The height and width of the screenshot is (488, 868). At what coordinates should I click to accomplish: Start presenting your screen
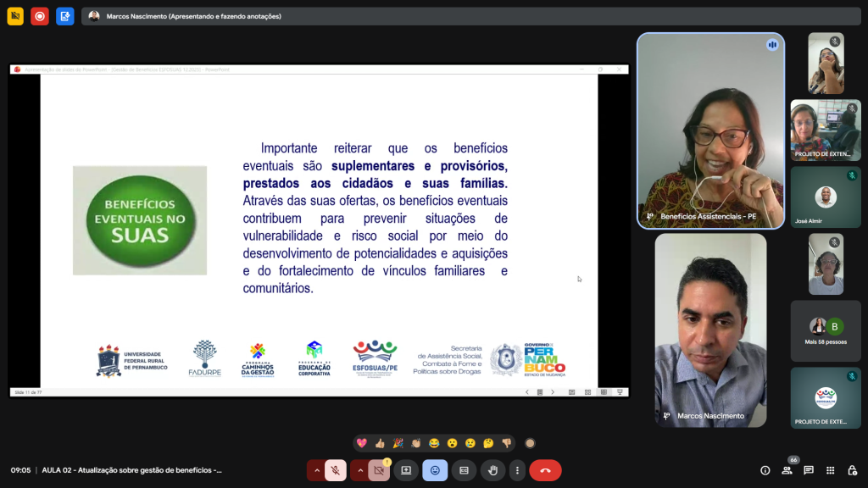coord(406,470)
